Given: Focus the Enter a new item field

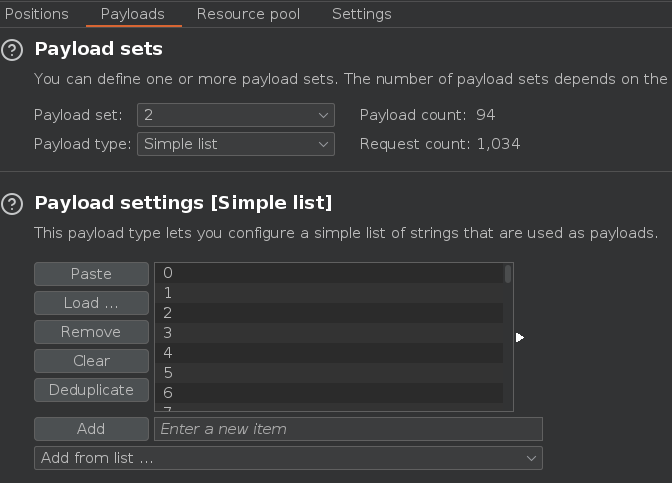Looking at the screenshot, I should (348, 429).
